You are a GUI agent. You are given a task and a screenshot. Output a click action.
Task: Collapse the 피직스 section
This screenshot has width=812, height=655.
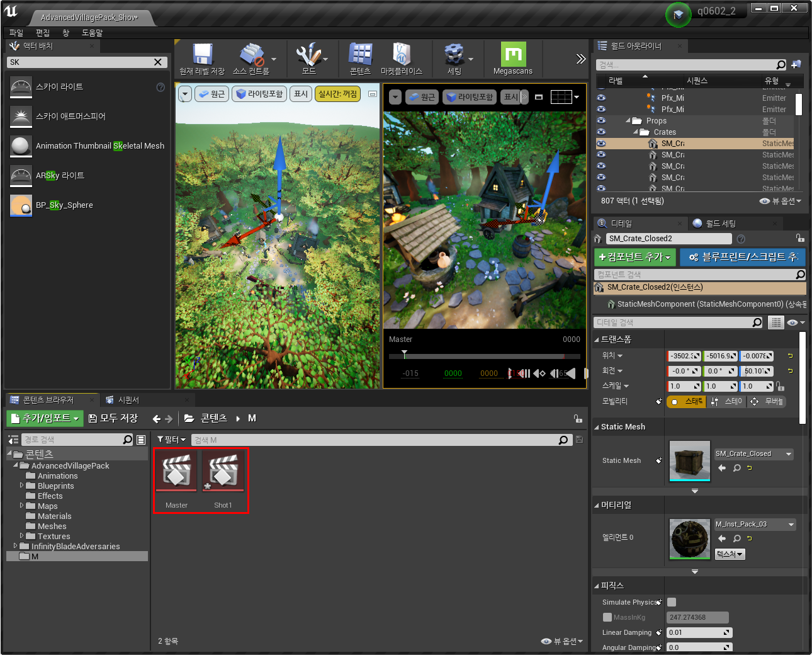pyautogui.click(x=597, y=586)
